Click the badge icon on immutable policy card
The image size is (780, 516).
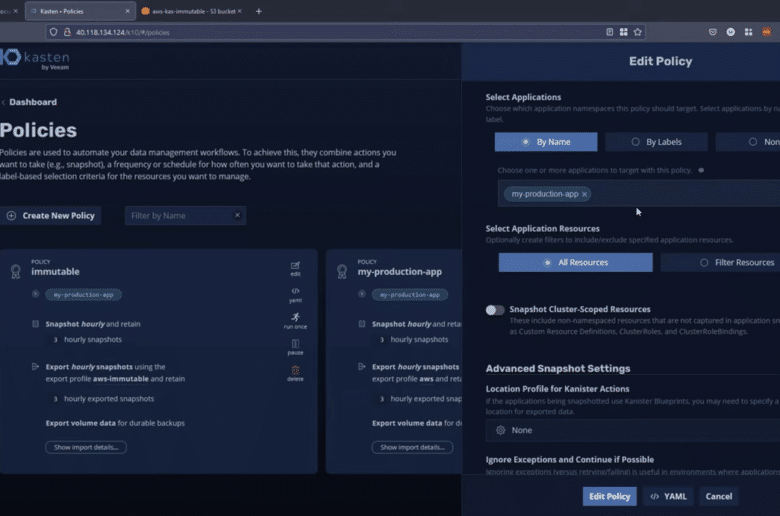(15, 271)
